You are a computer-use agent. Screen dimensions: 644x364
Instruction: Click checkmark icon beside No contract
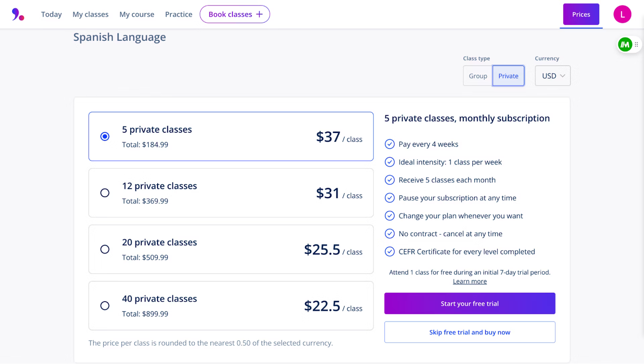pyautogui.click(x=389, y=234)
